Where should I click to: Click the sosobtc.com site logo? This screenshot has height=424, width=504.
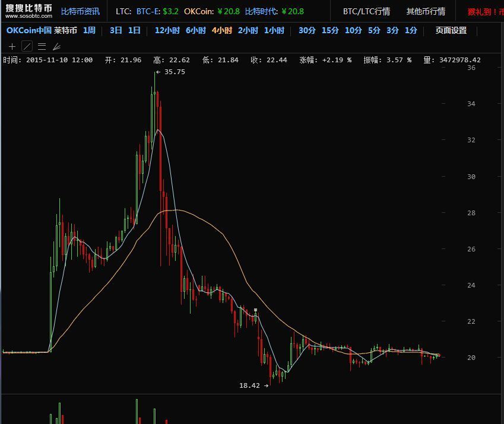click(x=28, y=11)
